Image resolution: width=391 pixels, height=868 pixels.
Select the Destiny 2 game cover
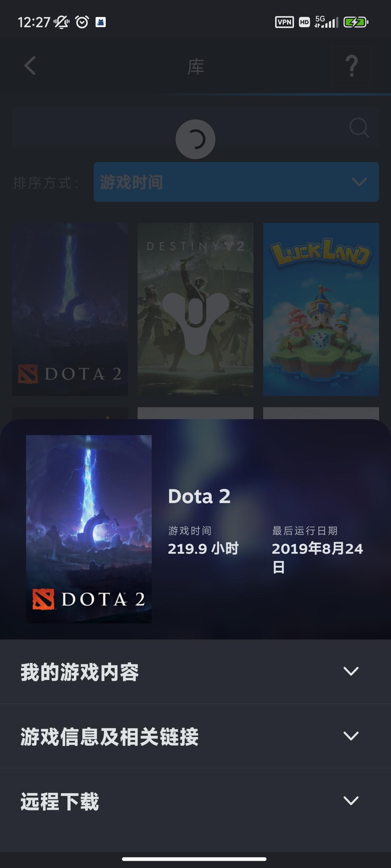[195, 309]
